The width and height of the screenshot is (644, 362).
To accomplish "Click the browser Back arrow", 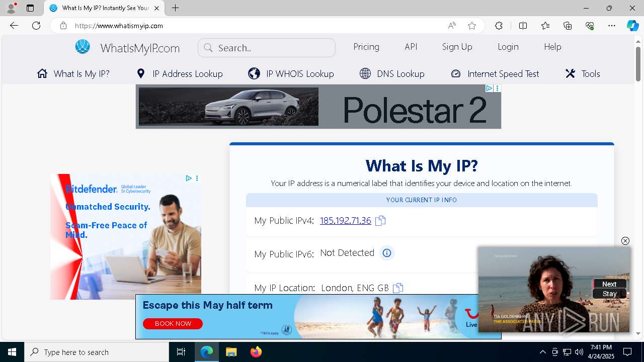I will click(14, 26).
